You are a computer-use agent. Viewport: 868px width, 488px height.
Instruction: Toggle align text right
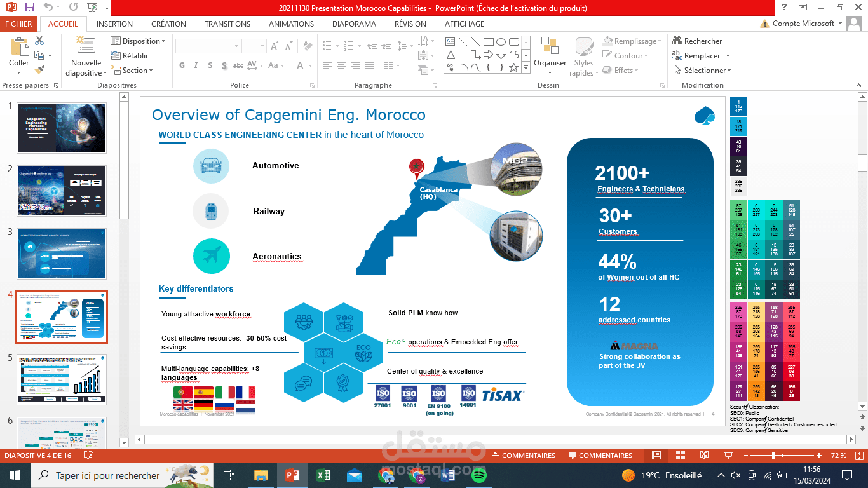[356, 65]
